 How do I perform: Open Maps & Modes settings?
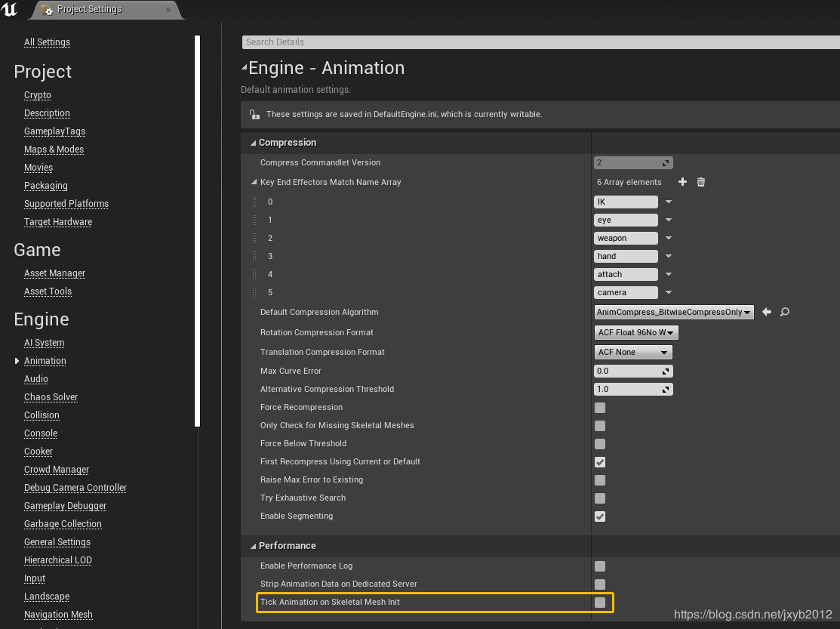(x=54, y=150)
